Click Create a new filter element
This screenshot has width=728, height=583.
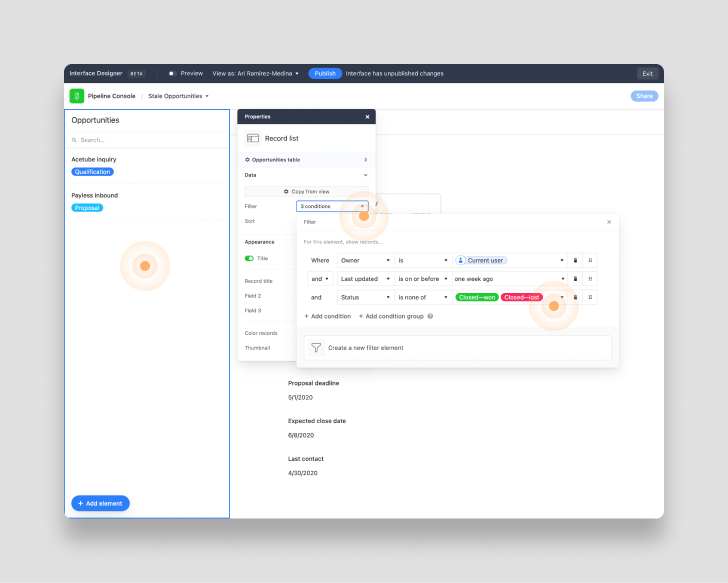[x=458, y=348]
